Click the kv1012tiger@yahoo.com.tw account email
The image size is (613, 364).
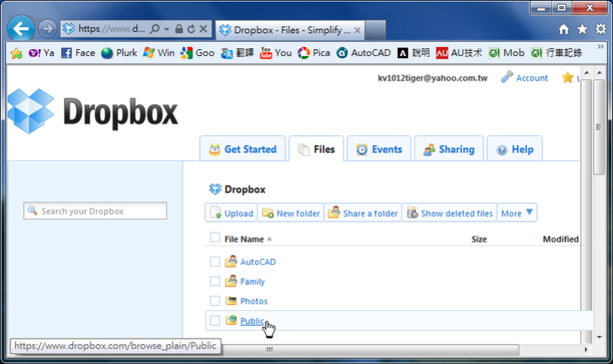(x=432, y=78)
